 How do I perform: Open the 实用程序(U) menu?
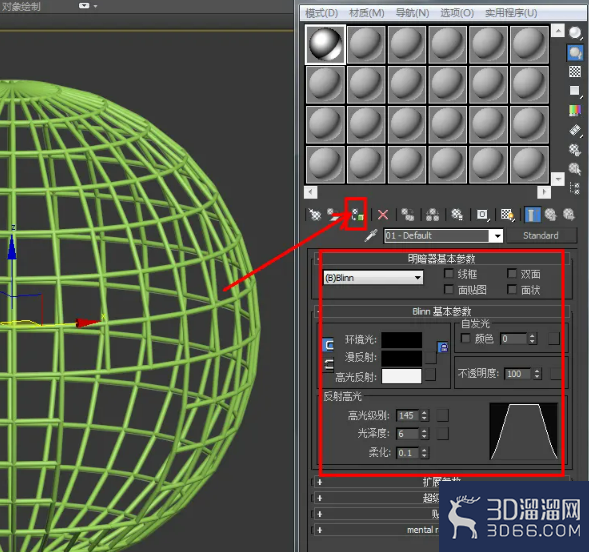[511, 14]
